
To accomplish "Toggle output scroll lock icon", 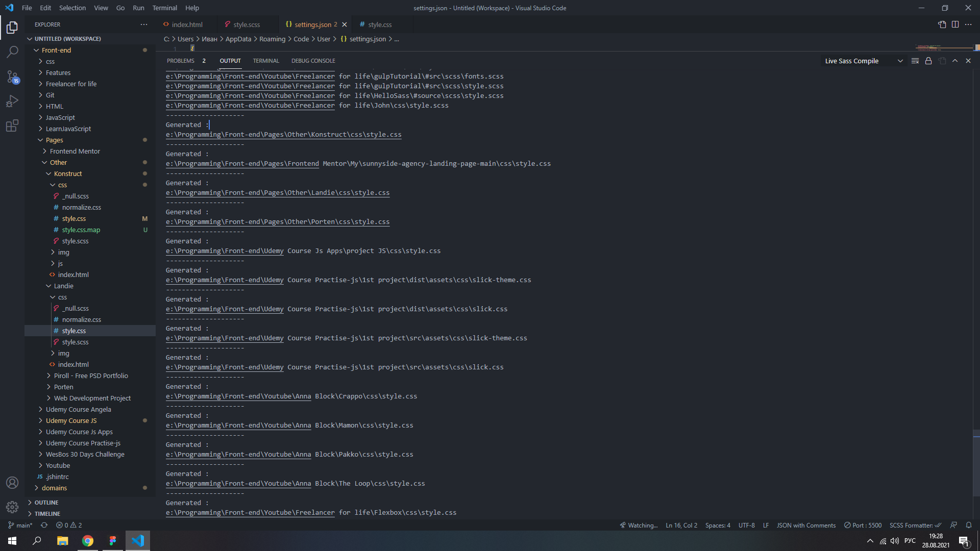I will [x=928, y=61].
